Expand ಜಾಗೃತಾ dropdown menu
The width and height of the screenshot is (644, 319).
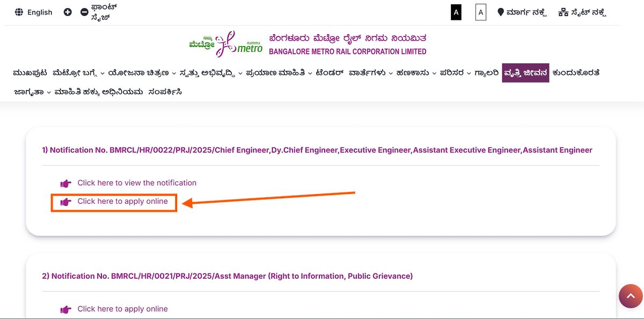(33, 92)
